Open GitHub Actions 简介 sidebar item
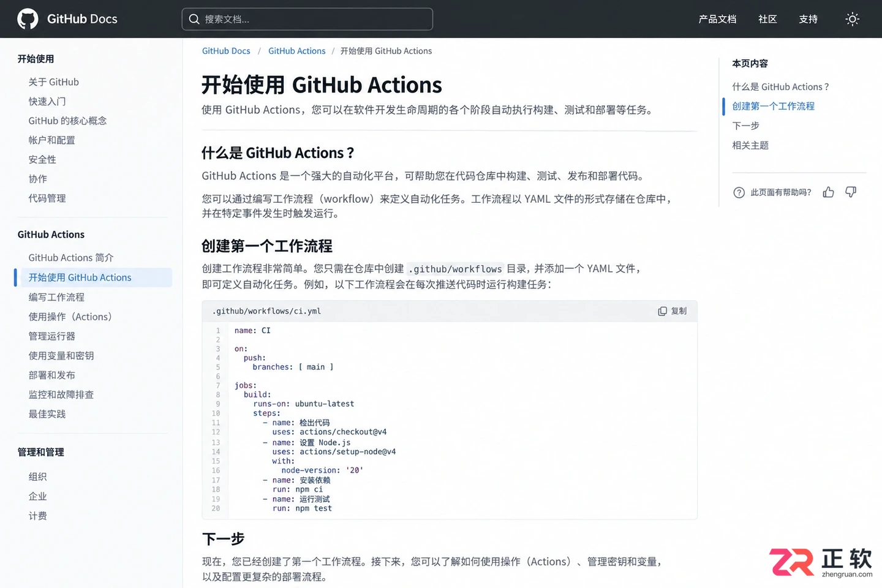The image size is (882, 588). click(71, 258)
